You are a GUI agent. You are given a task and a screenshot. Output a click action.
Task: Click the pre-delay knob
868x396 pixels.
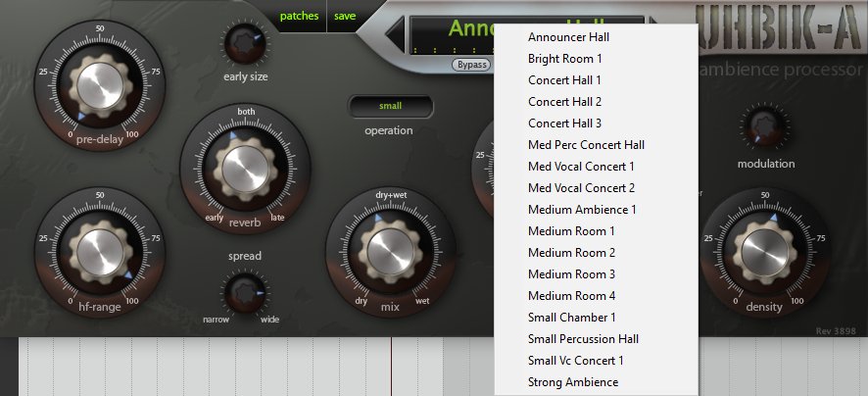pyautogui.click(x=100, y=85)
